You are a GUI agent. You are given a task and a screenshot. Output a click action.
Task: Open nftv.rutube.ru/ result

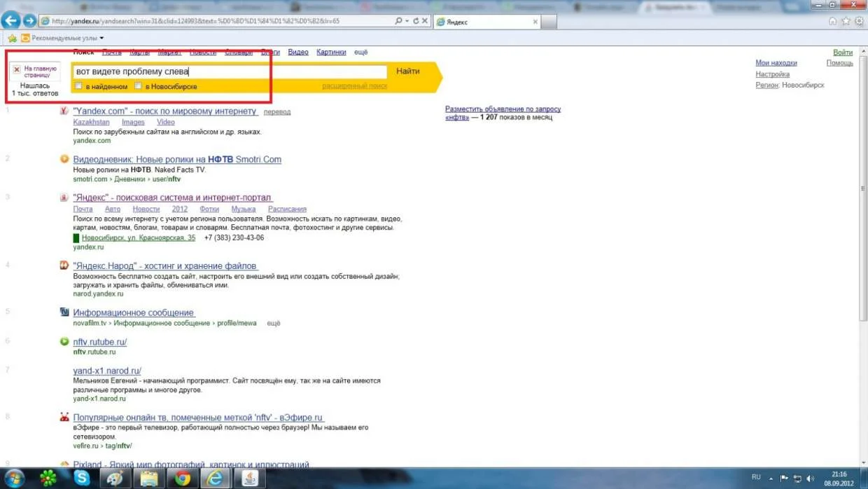coord(100,343)
